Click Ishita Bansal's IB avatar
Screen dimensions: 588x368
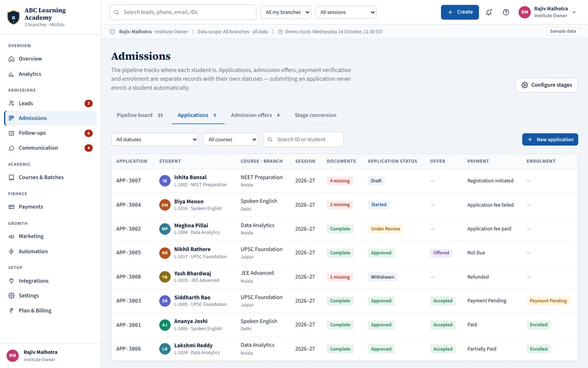click(165, 181)
